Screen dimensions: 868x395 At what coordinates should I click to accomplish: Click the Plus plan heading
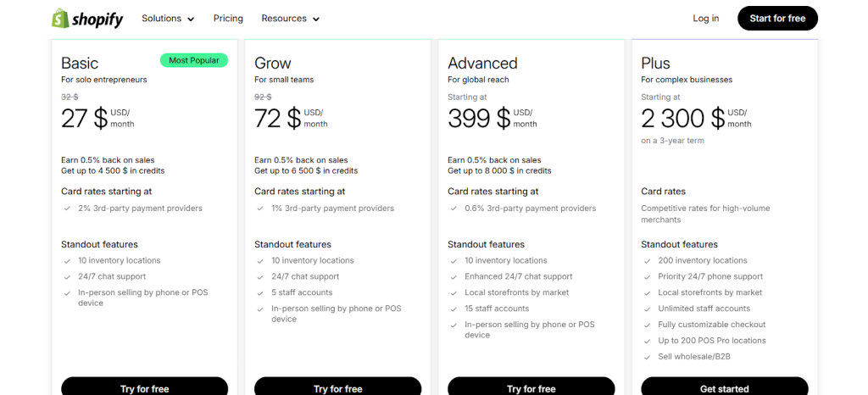[x=655, y=64]
